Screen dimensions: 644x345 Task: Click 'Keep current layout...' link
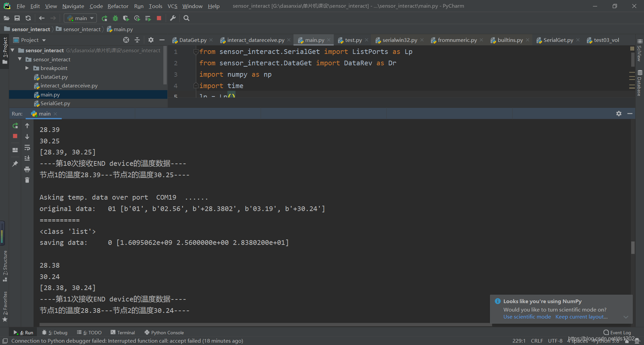[x=582, y=317]
